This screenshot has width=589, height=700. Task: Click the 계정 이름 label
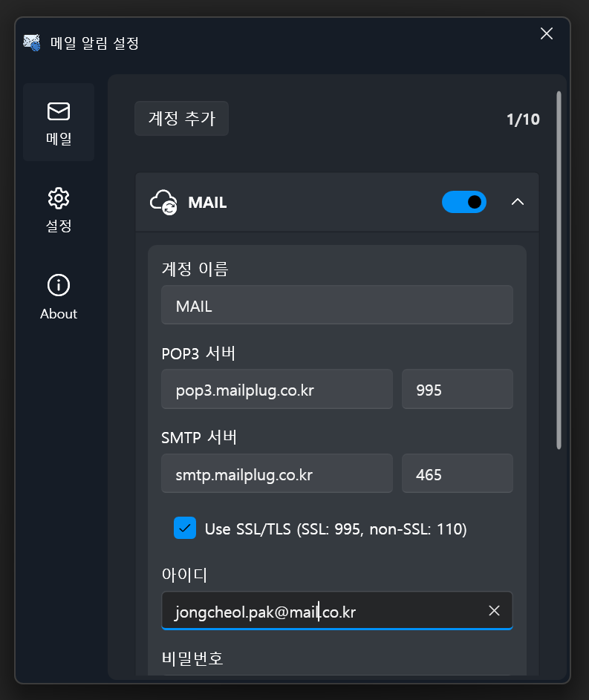coord(195,269)
